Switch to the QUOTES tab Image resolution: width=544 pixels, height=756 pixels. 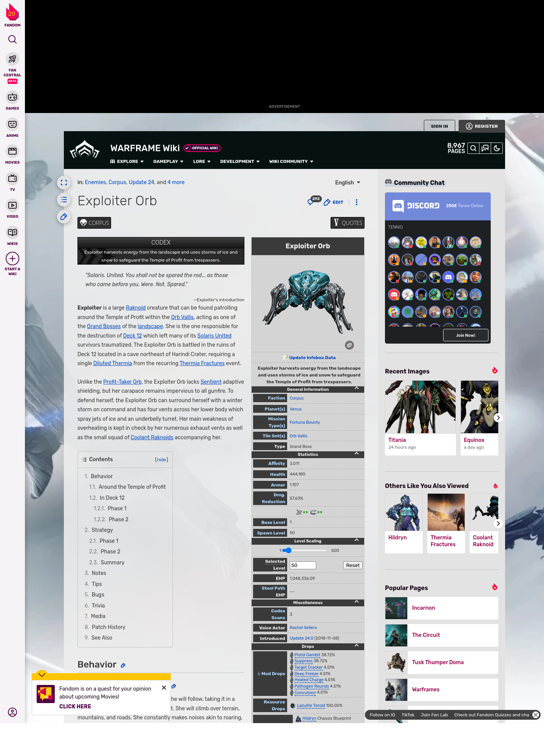pos(348,223)
